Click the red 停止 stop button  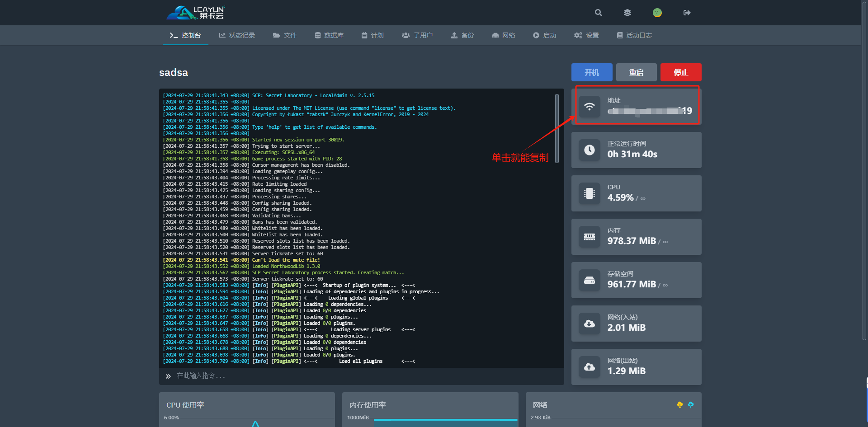(x=681, y=72)
